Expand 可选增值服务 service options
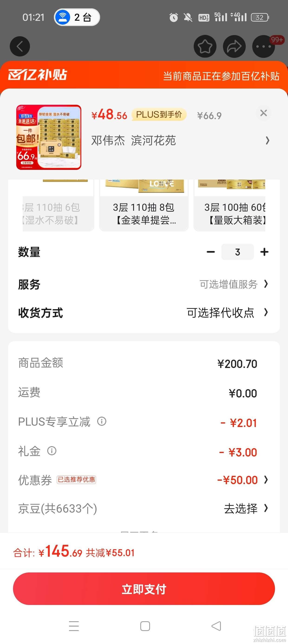 pyautogui.click(x=234, y=284)
